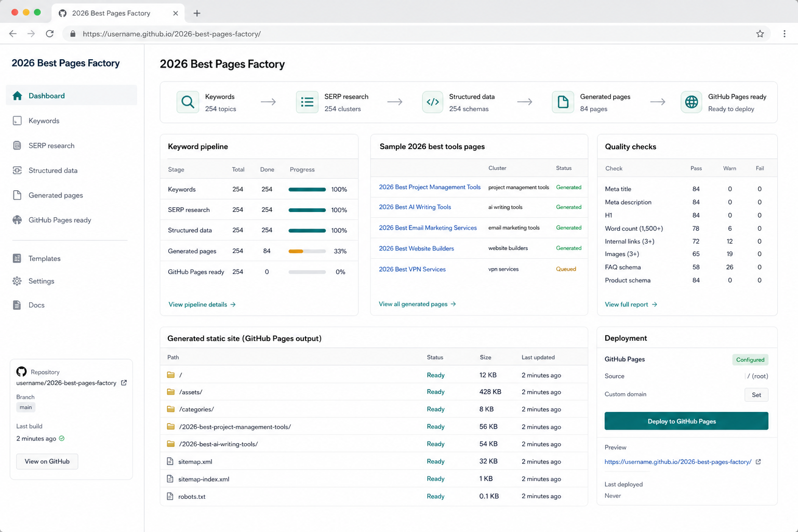Viewport: 798px width, 532px height.
Task: Open 2026 Best Email Marketing Services link
Action: (x=428, y=228)
